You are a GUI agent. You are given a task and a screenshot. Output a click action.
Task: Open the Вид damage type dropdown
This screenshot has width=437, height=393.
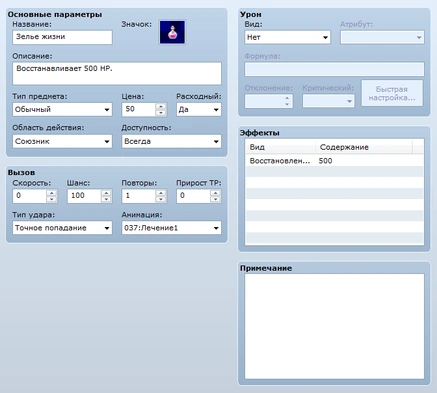pyautogui.click(x=287, y=37)
